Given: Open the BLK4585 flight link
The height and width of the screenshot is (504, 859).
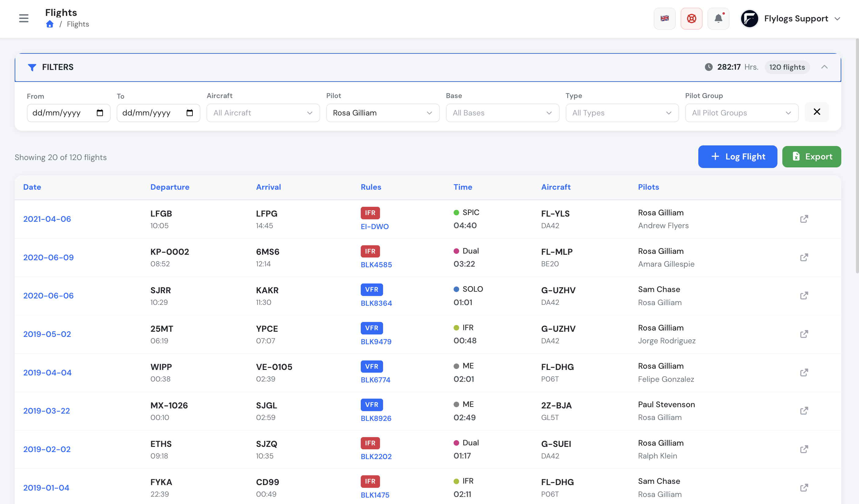Looking at the screenshot, I should (376, 265).
